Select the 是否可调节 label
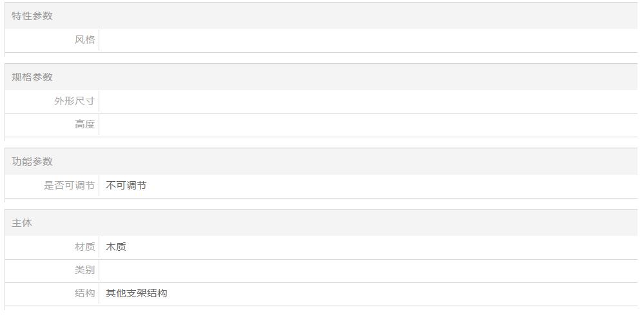 click(69, 186)
